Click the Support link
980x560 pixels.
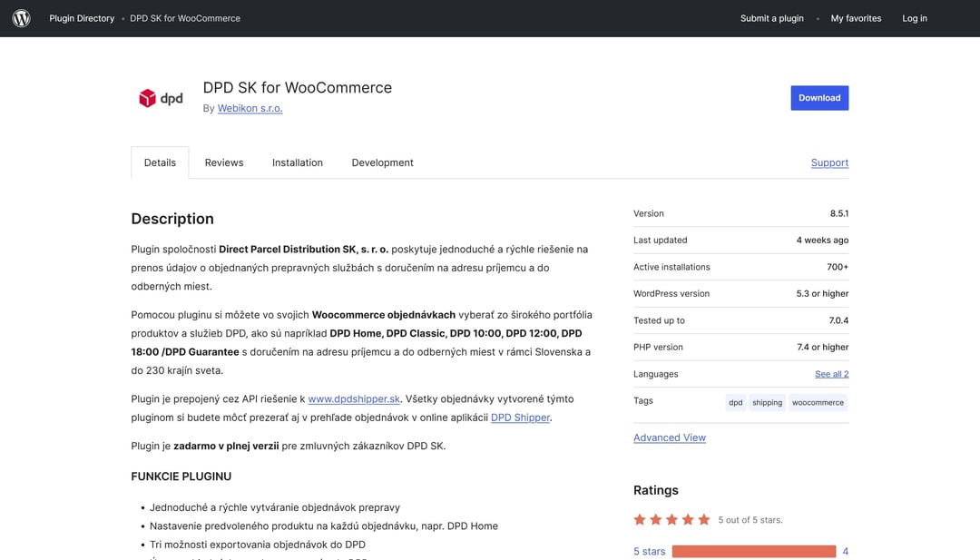[x=829, y=162]
